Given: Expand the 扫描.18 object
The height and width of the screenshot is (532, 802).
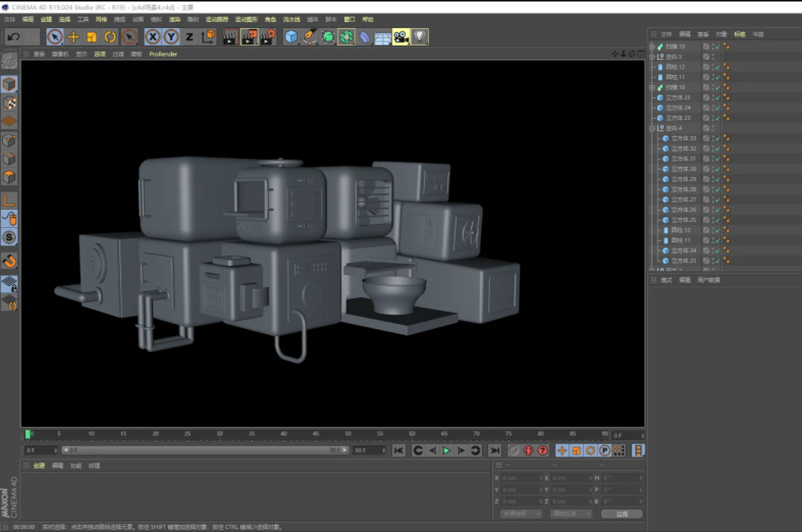Looking at the screenshot, I should (652, 87).
